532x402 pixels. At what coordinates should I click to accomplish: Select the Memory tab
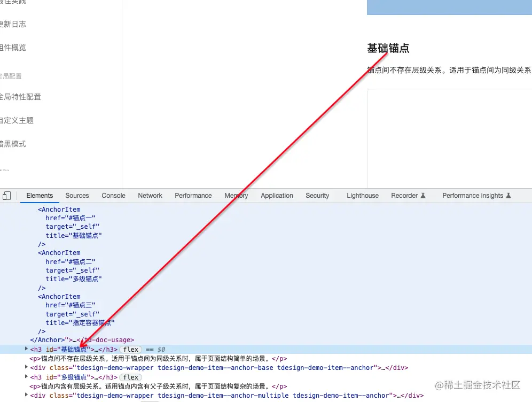click(236, 196)
